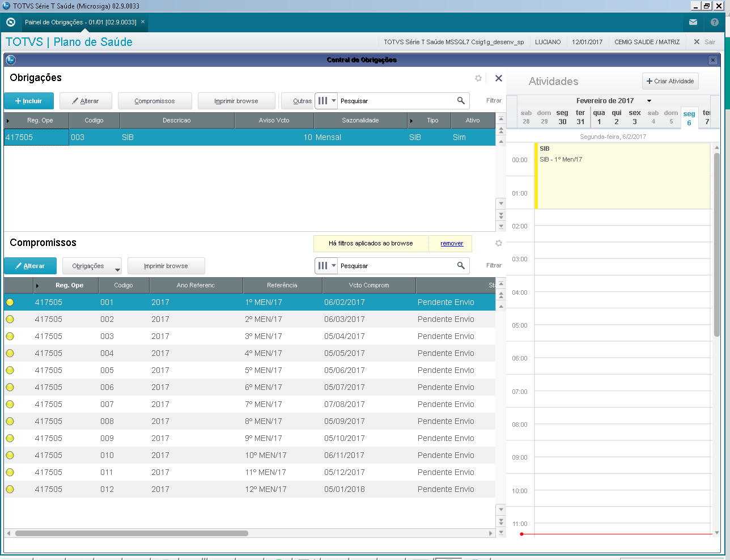
Task: Open the Obrigações dropdown in Compromissos toolbar
Action: [92, 266]
